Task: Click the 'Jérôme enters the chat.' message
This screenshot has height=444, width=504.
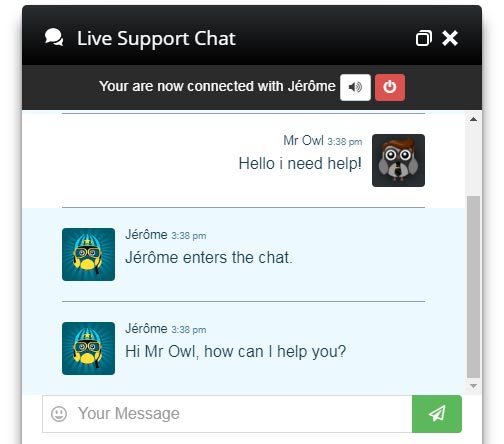Action: coord(209,257)
